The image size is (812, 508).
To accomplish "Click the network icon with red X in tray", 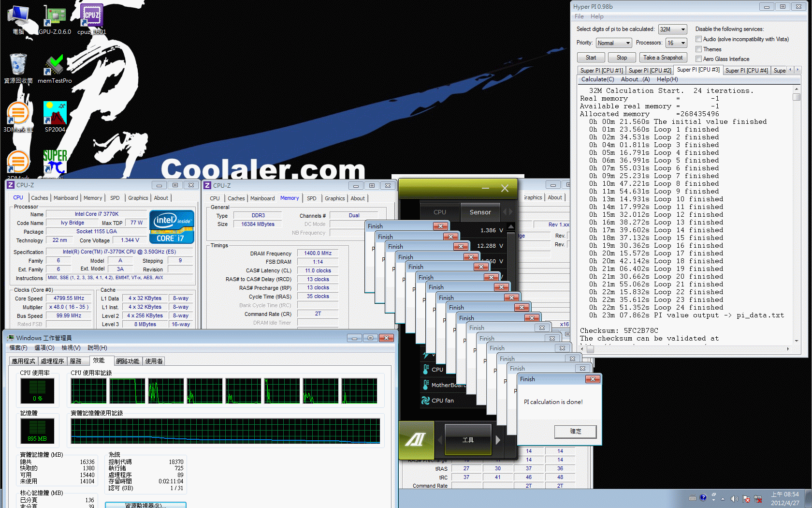I will [x=758, y=499].
